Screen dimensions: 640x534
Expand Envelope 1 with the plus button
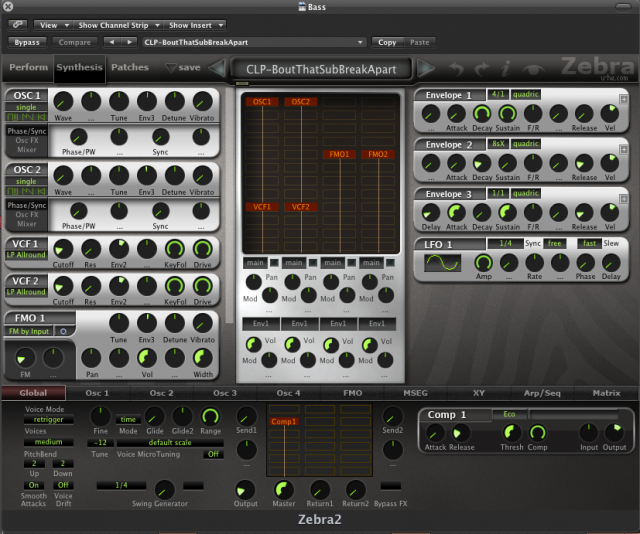624,97
